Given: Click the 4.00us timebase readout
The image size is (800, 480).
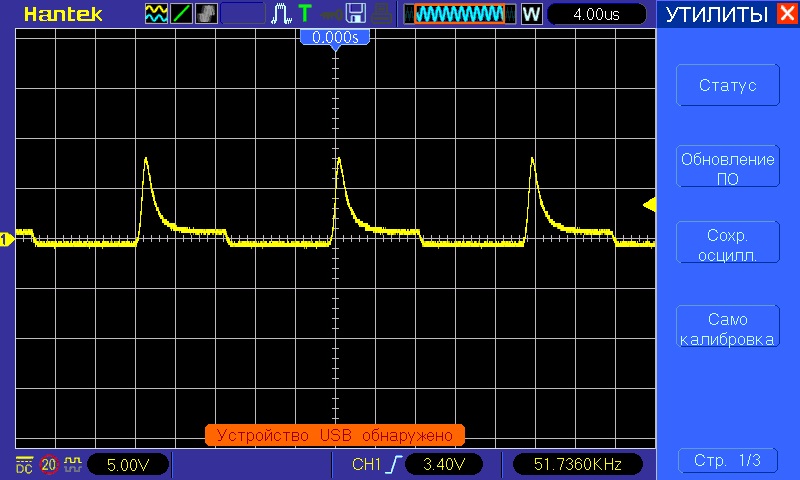Looking at the screenshot, I should (x=597, y=14).
